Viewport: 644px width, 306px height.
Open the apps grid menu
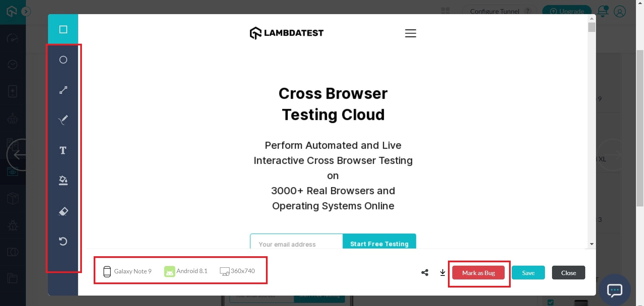click(x=445, y=10)
